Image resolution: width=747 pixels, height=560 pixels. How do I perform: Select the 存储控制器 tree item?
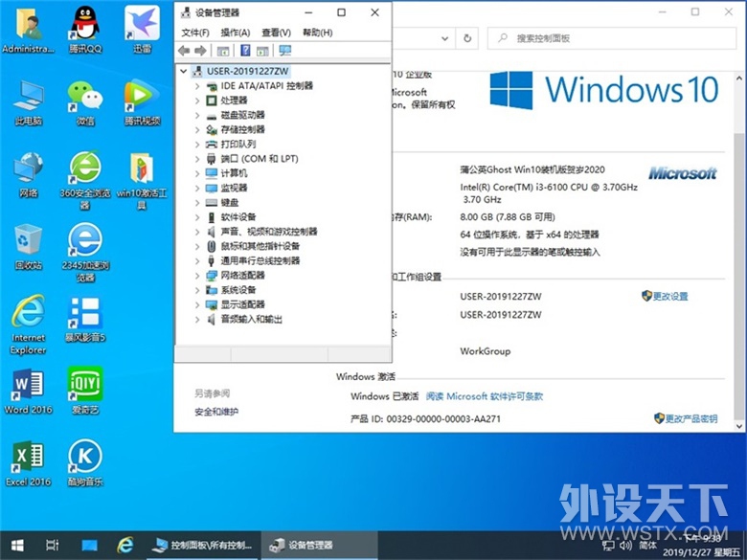[x=242, y=129]
